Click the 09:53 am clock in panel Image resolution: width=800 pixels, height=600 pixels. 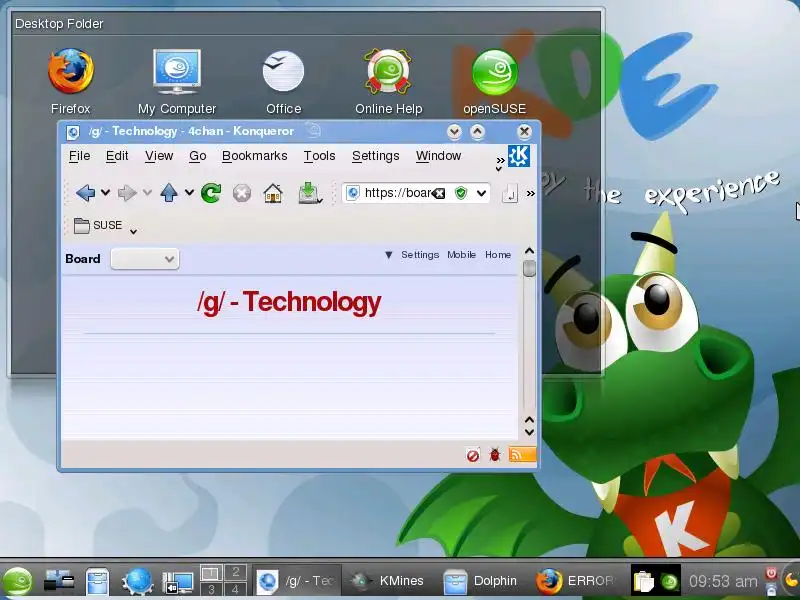click(723, 581)
